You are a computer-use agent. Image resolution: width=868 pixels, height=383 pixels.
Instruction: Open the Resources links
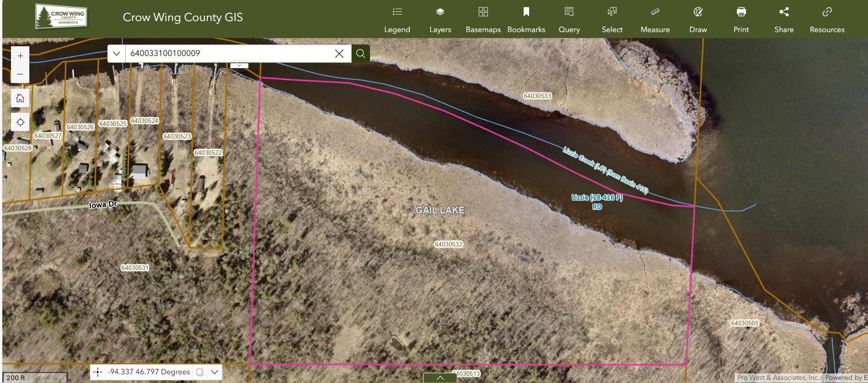827,20
